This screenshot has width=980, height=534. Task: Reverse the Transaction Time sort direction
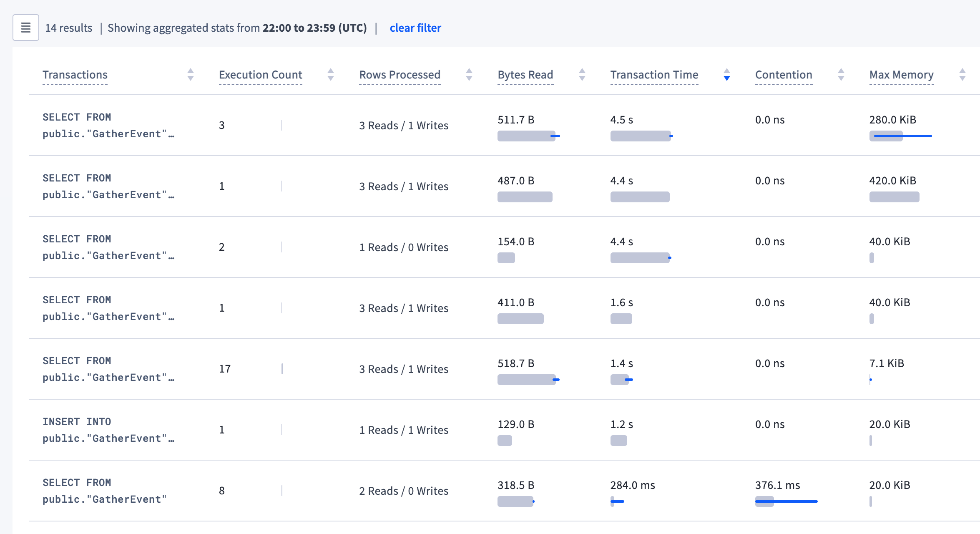[727, 75]
